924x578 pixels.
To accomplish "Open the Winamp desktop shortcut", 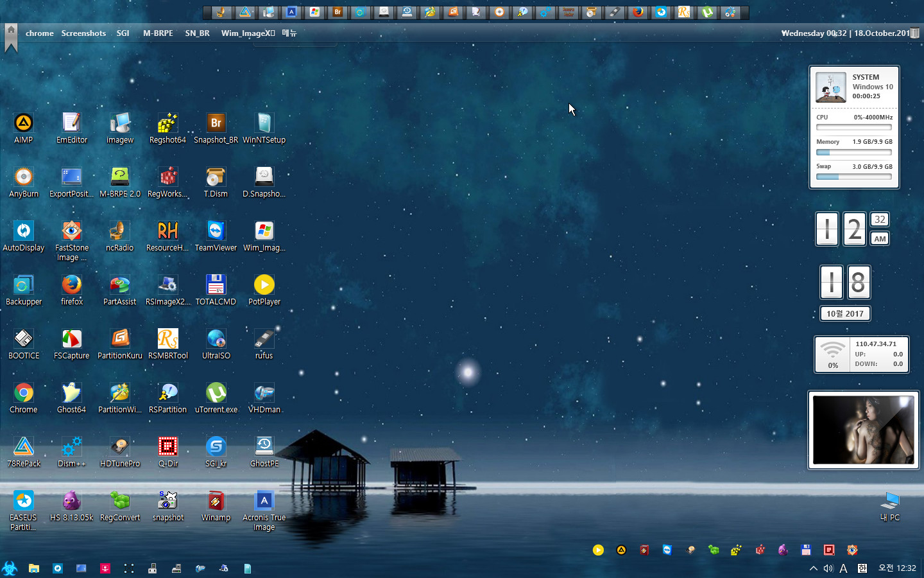I will coord(216,505).
